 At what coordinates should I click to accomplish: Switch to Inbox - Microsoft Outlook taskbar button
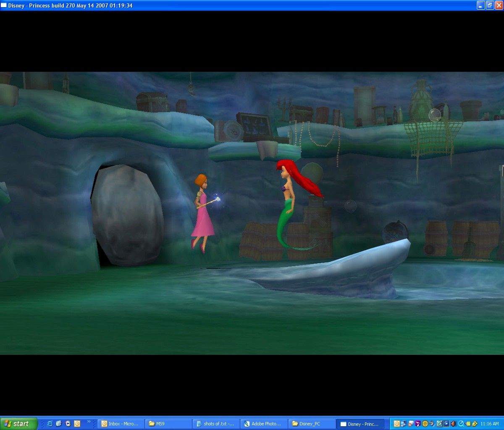121,424
